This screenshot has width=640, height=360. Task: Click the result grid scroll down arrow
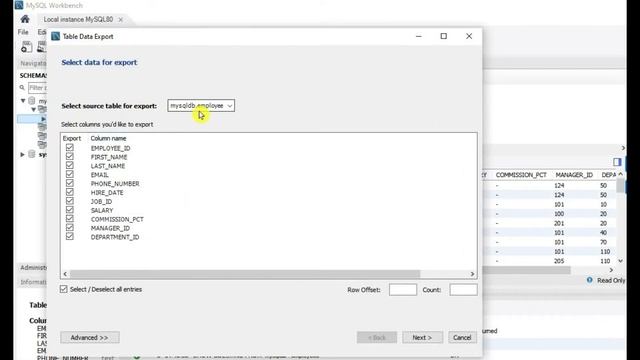point(620,260)
